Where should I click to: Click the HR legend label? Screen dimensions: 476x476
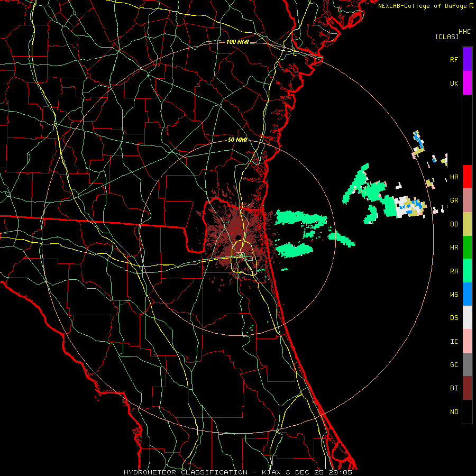click(454, 248)
